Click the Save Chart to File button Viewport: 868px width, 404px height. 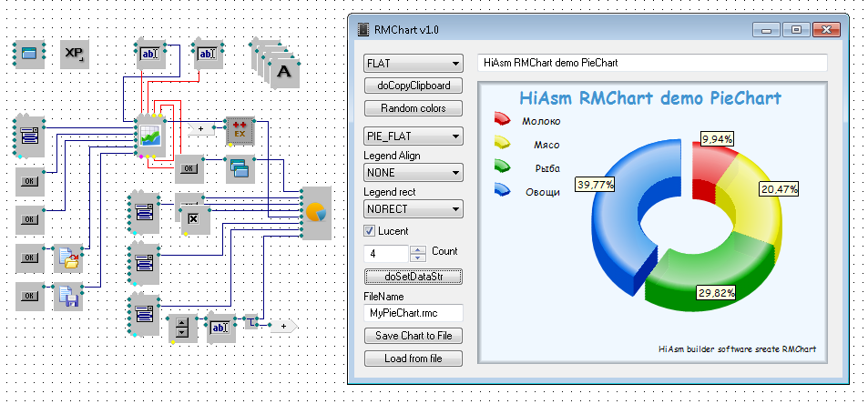[x=413, y=336]
